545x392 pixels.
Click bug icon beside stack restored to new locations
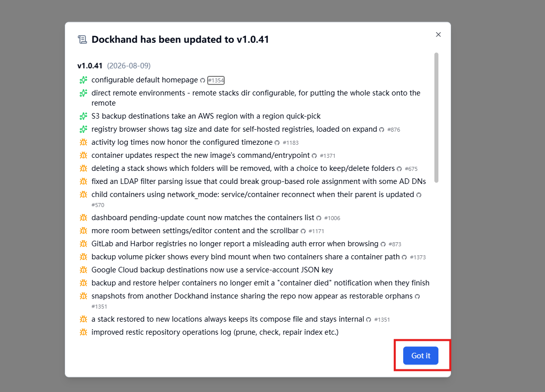[x=83, y=319]
